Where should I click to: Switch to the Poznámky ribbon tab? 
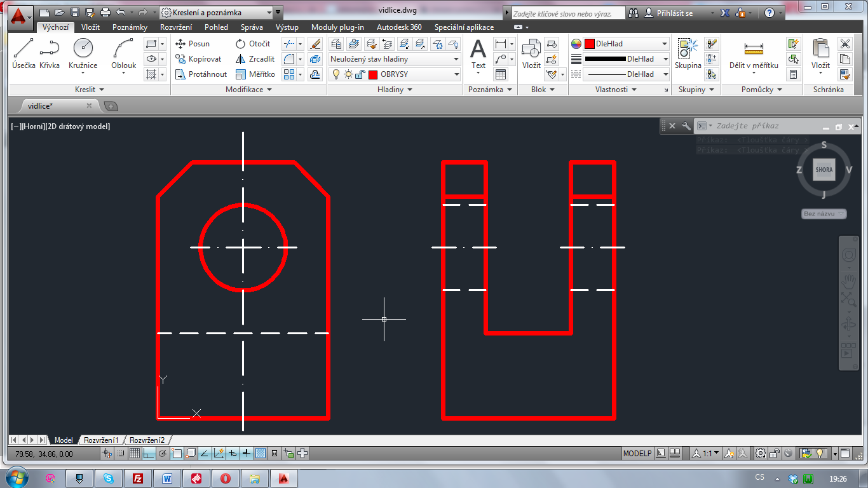tap(130, 27)
